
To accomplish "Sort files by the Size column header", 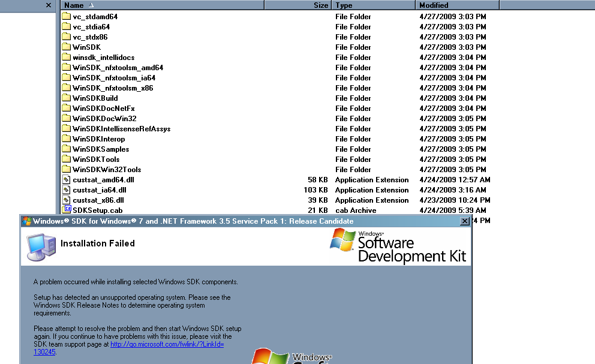I will coord(298,5).
